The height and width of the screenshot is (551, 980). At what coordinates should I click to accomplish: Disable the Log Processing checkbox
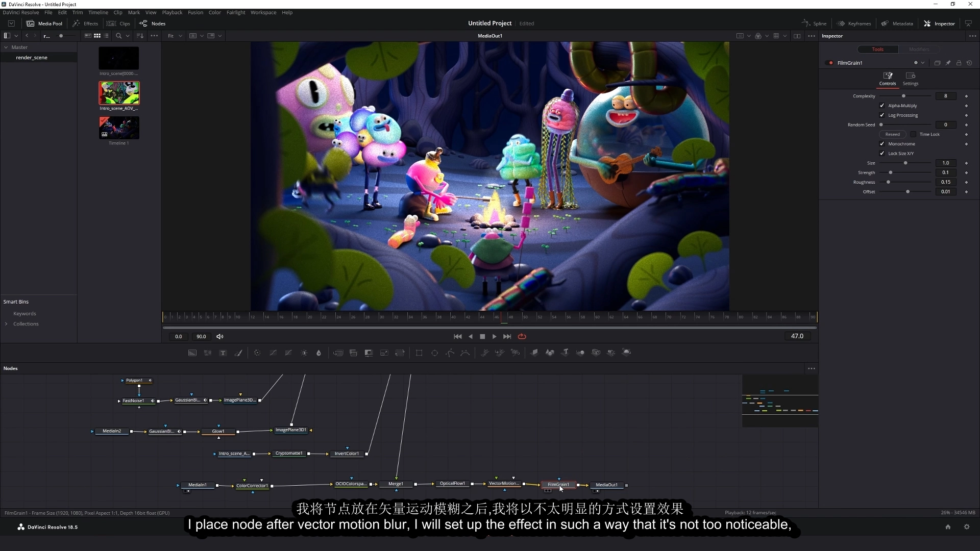point(882,115)
